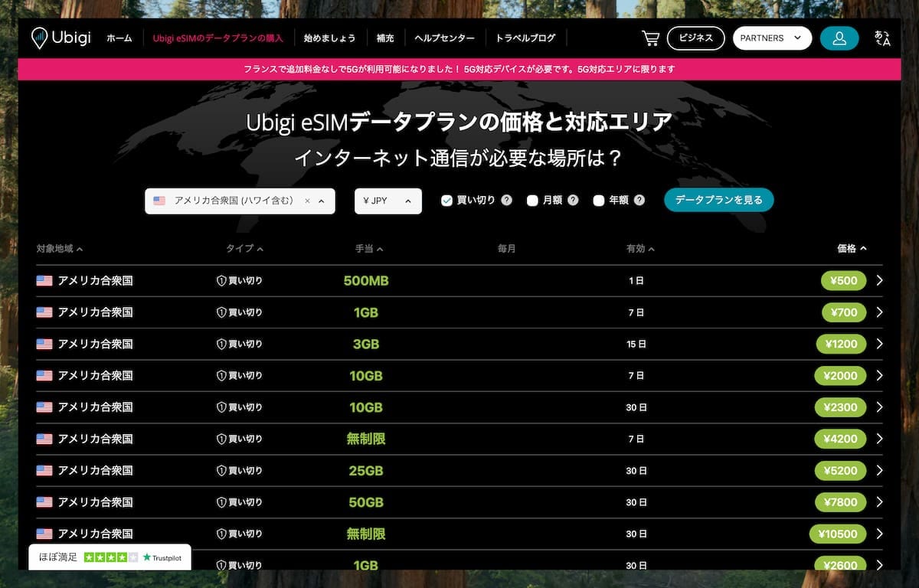Expand the PARTNERS dropdown

coord(772,38)
